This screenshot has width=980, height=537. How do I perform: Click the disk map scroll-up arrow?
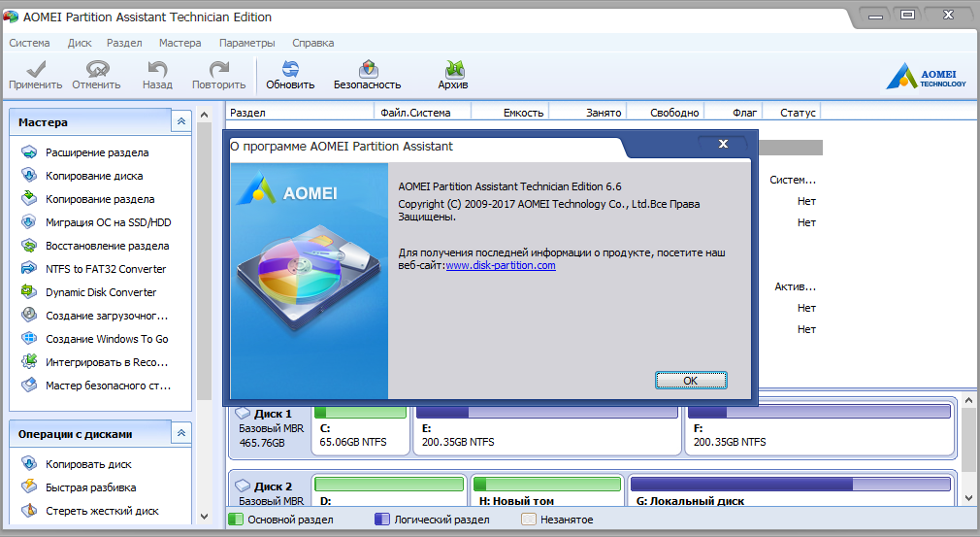(968, 400)
